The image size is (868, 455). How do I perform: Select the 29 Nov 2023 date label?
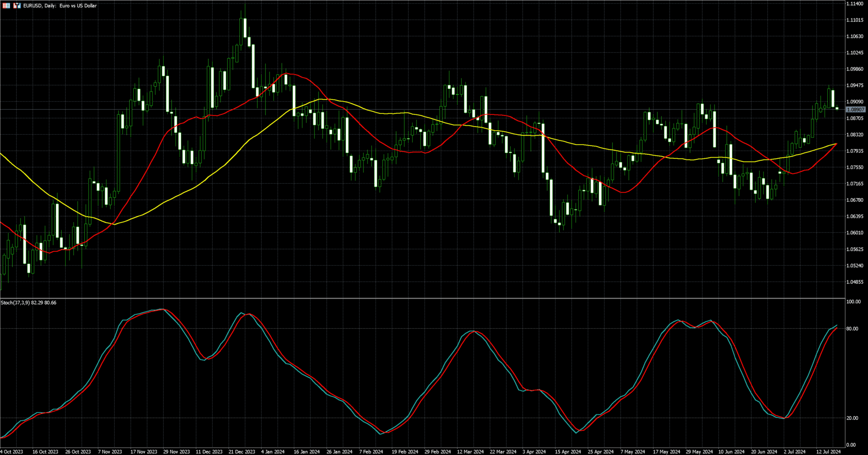(176, 452)
